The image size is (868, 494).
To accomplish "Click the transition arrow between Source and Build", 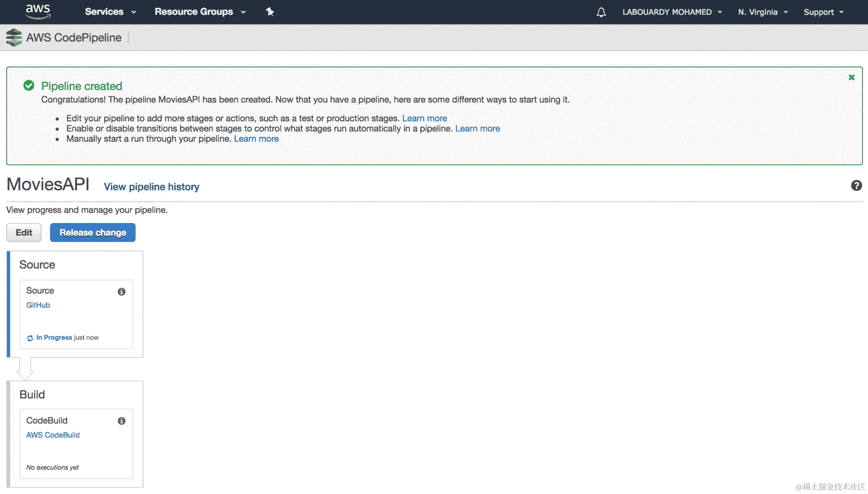I will 25,369.
